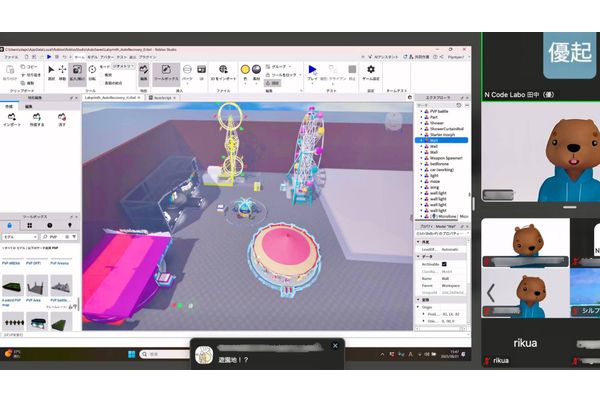Click the Anchor button in edit group
The width and height of the screenshot is (600, 400).
(272, 83)
